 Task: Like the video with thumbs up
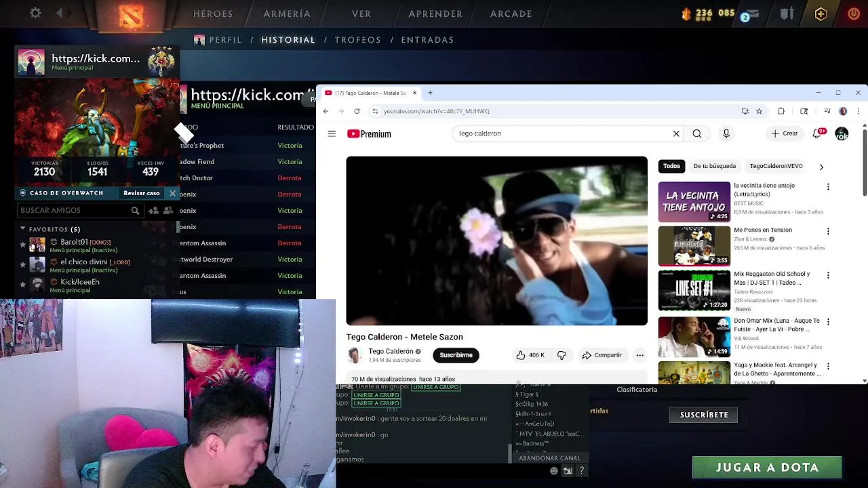[x=530, y=355]
